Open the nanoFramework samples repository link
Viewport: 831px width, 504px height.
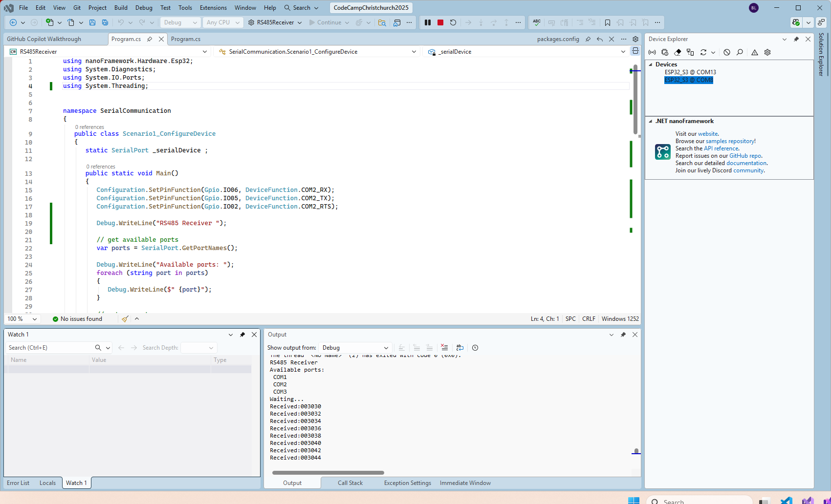click(x=730, y=141)
